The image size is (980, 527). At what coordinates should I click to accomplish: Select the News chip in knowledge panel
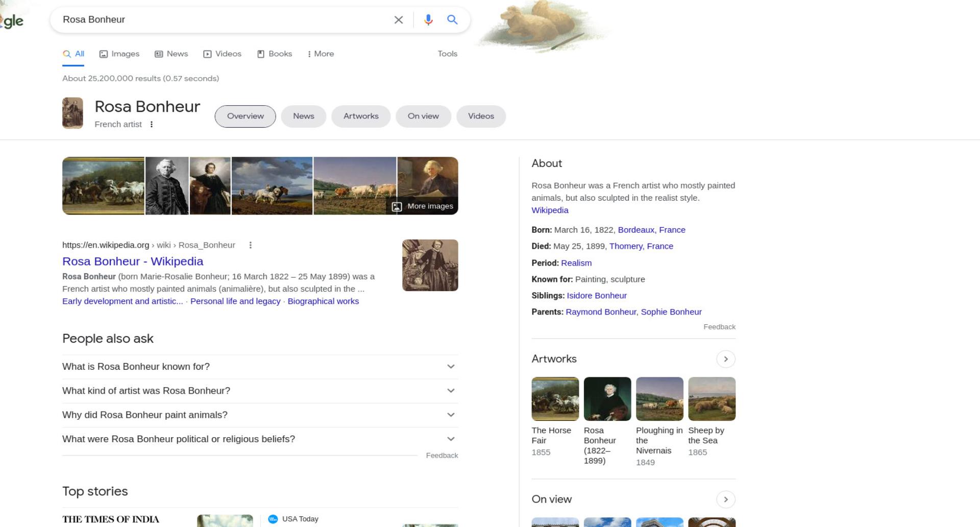304,116
